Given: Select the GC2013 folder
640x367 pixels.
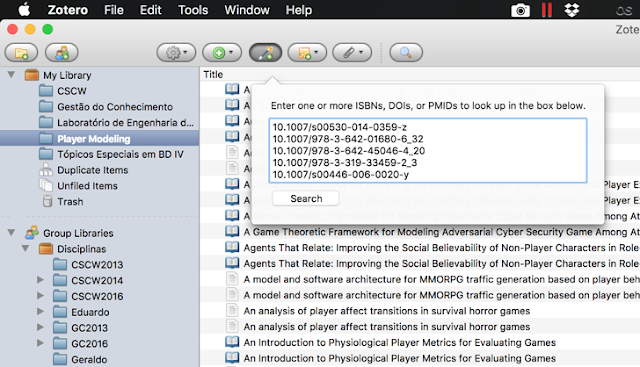Looking at the screenshot, I should (89, 328).
